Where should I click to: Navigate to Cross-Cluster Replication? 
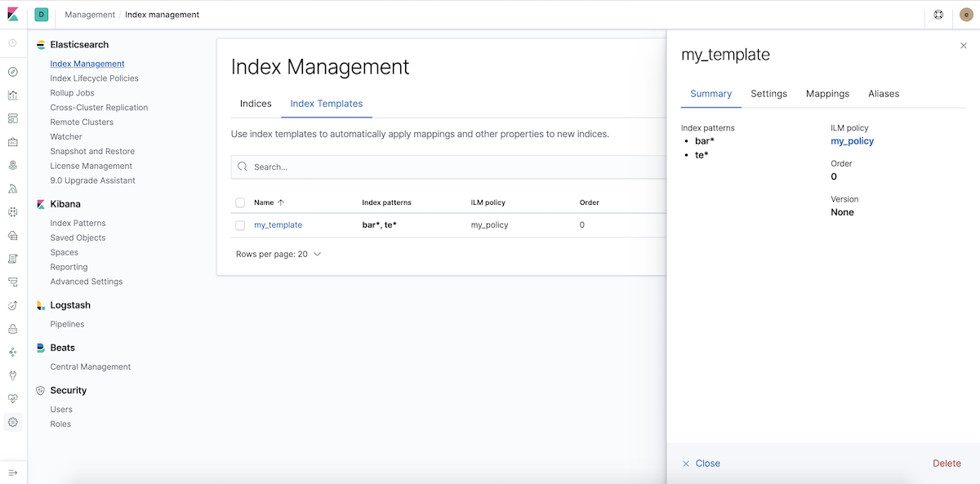pyautogui.click(x=99, y=108)
